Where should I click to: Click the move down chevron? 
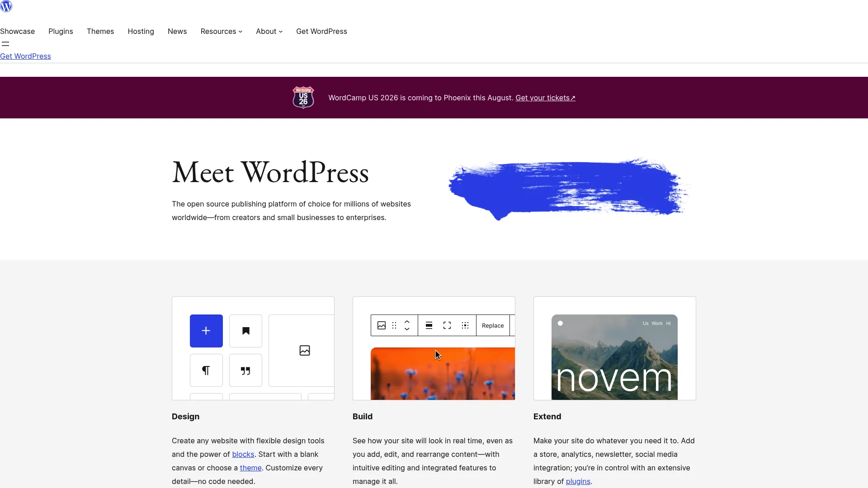[x=407, y=329]
